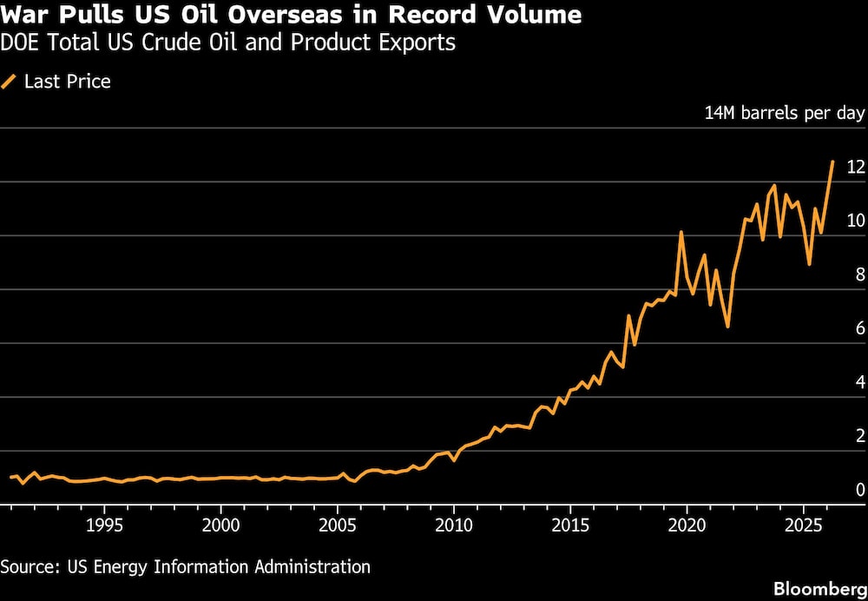Select the Last Price legend label
This screenshot has width=868, height=601.
[x=67, y=83]
